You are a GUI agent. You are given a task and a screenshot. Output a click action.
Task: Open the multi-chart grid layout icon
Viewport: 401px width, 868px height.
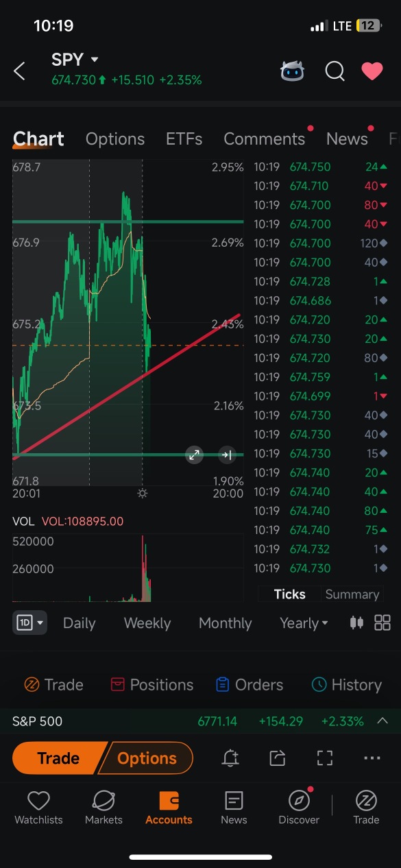click(x=382, y=623)
